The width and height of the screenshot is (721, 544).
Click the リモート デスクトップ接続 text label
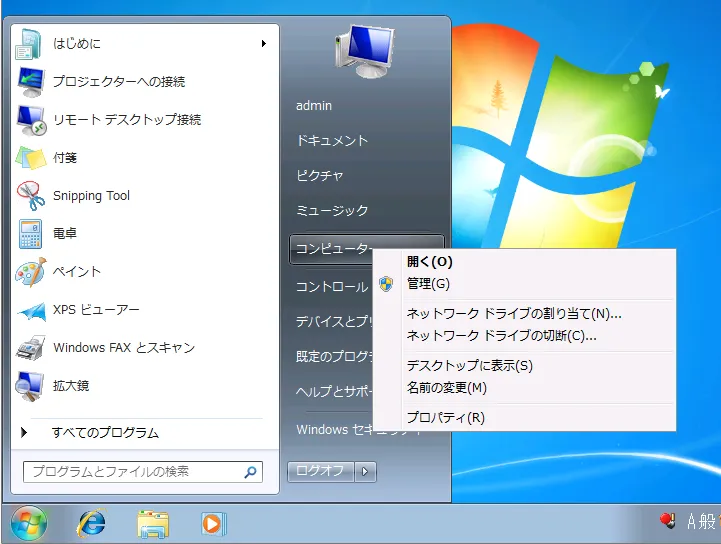tap(127, 120)
